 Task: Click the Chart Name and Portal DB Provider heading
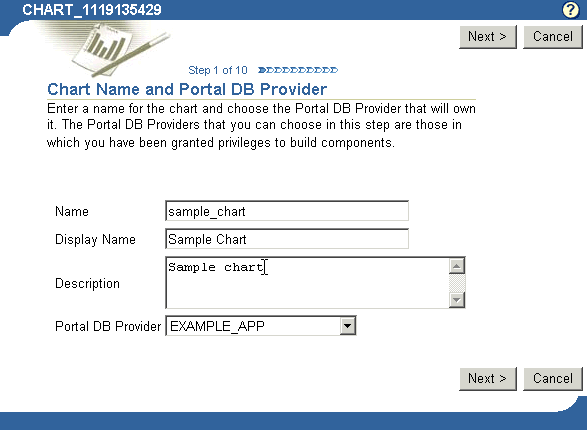(x=187, y=89)
